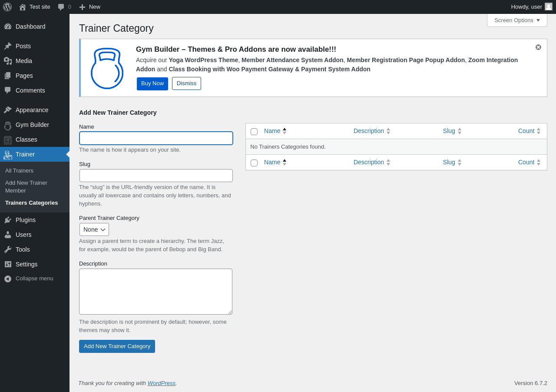Image resolution: width=556 pixels, height=392 pixels.
Task: Click the Dashboard gauge icon
Action: click(x=8, y=27)
